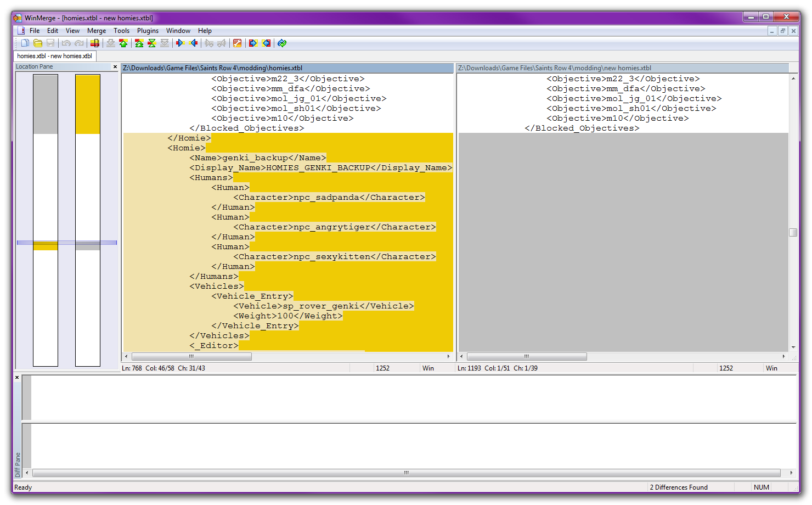This screenshot has height=505, width=812.
Task: Click the Open folder toolbar icon
Action: tap(38, 43)
